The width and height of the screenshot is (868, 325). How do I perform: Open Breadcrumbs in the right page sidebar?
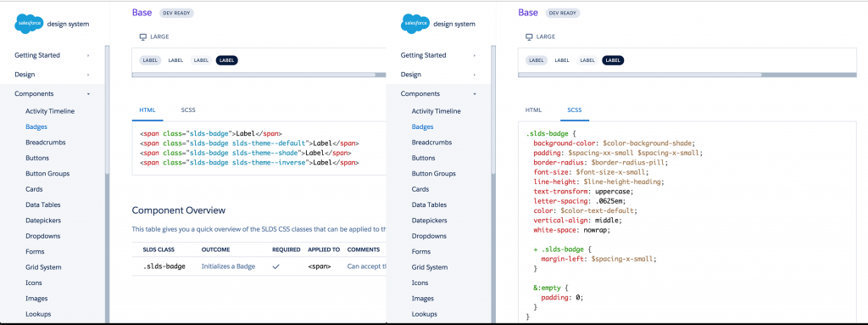431,142
